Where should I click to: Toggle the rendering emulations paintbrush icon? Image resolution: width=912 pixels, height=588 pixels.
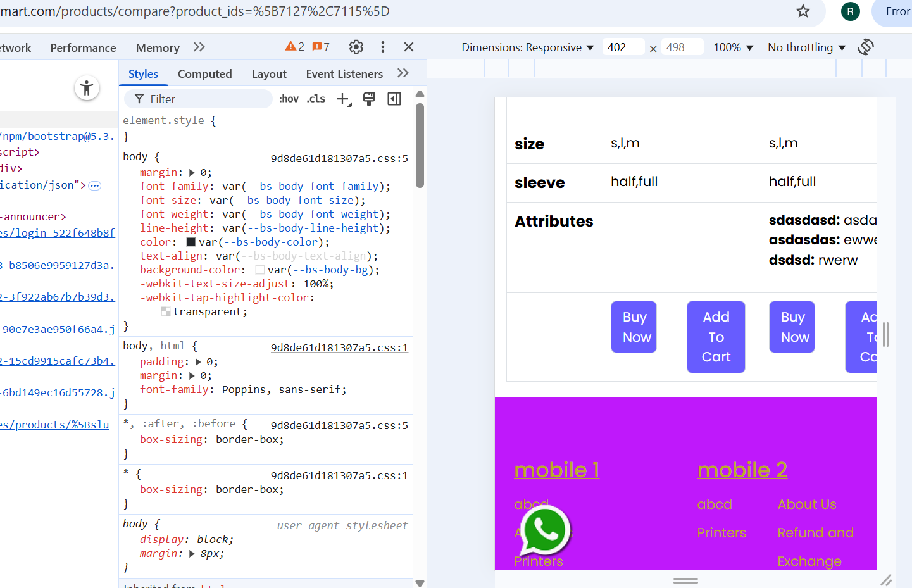(x=369, y=99)
